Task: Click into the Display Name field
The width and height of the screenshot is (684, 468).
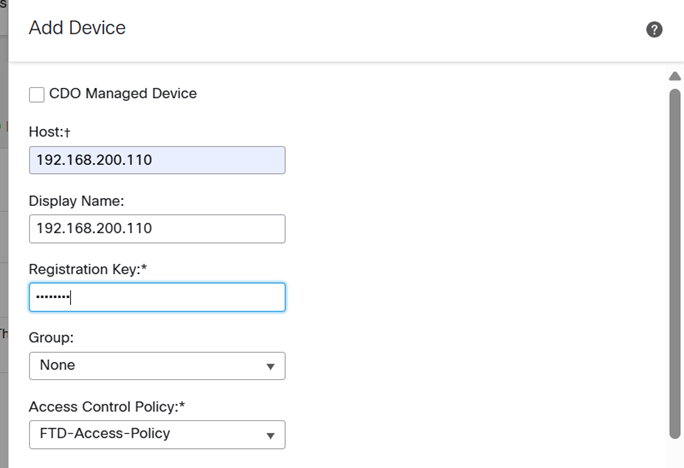Action: pyautogui.click(x=157, y=228)
